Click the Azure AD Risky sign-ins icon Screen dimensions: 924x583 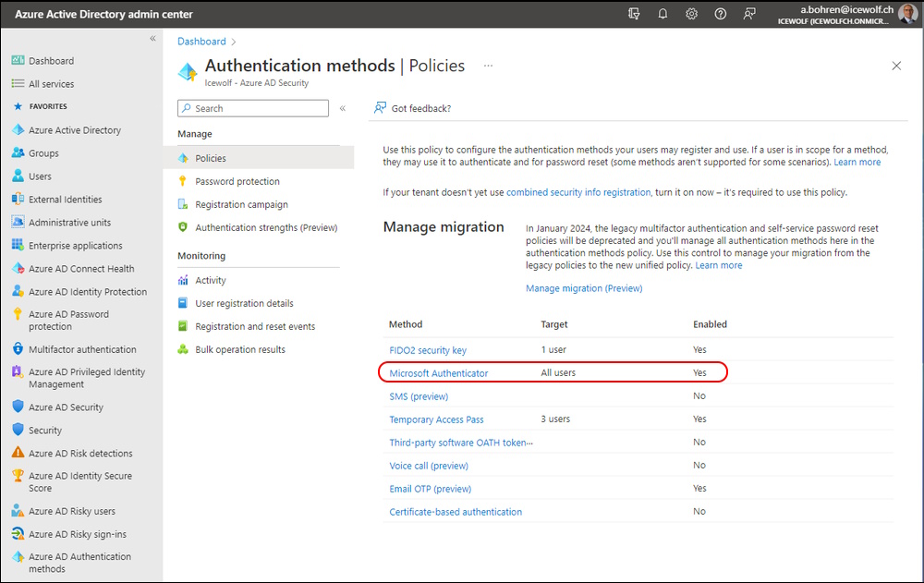(18, 533)
